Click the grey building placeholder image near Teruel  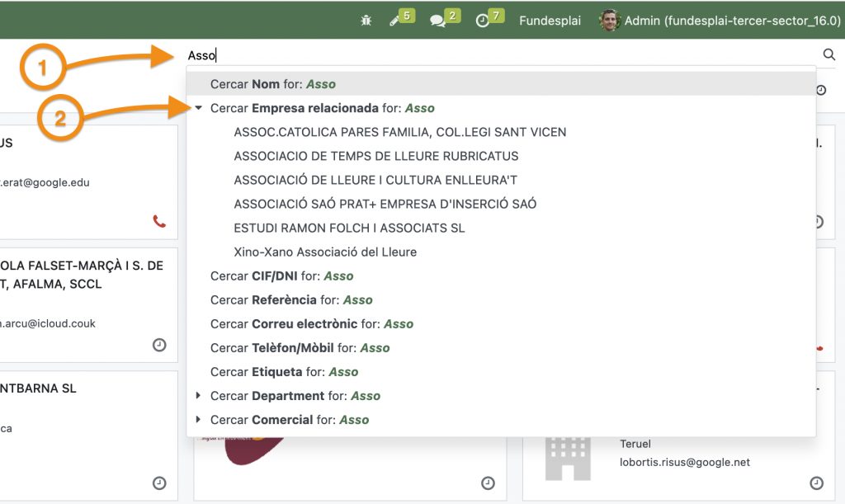coord(569,457)
